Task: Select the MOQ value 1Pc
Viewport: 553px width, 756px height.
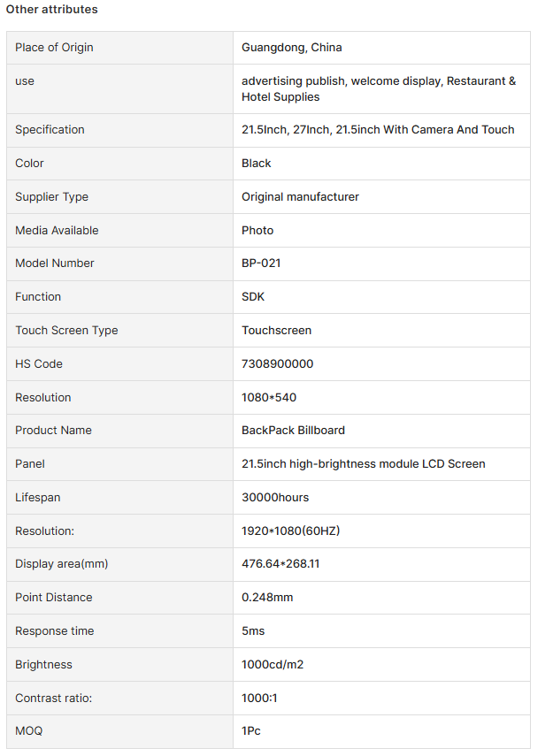Action: pyautogui.click(x=251, y=731)
